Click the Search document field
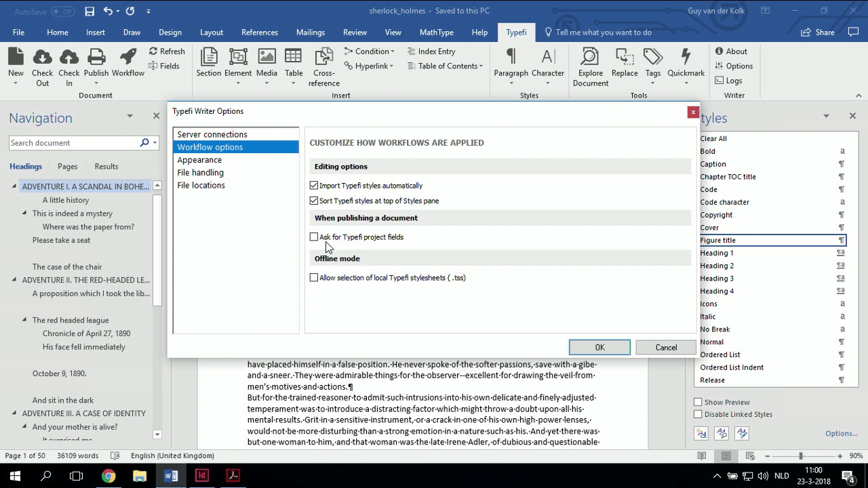Screen dimensions: 868x488 (73, 143)
